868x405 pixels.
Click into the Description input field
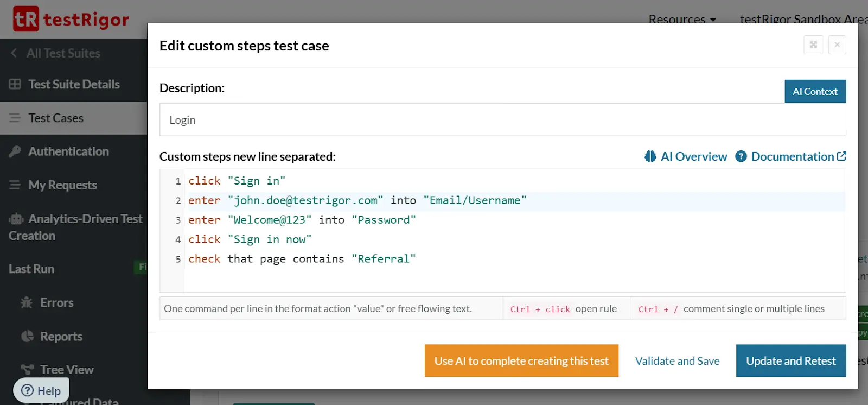(x=502, y=120)
